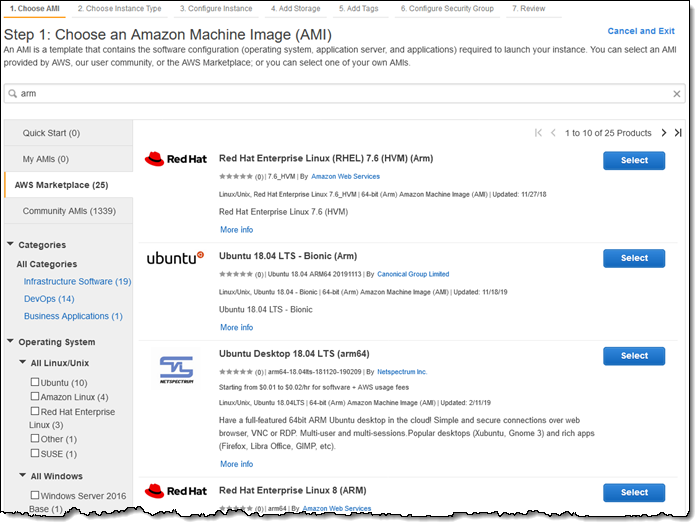Go to the first results page
Screen dimensions: 700x527
[539, 133]
